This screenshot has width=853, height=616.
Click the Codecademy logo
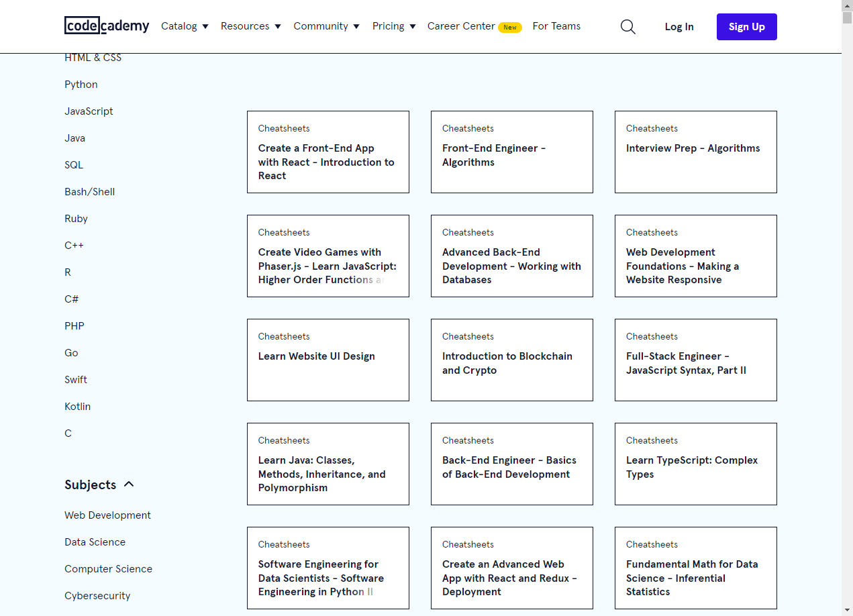(107, 26)
